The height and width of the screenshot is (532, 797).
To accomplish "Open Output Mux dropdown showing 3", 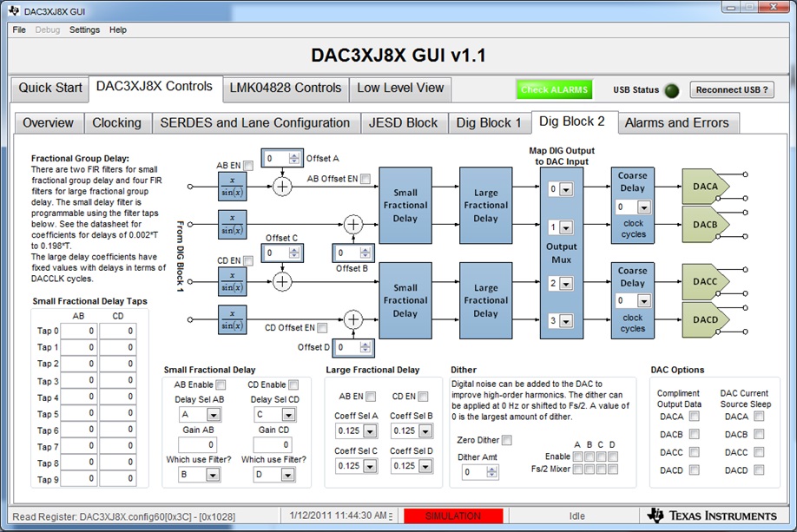I will click(566, 321).
